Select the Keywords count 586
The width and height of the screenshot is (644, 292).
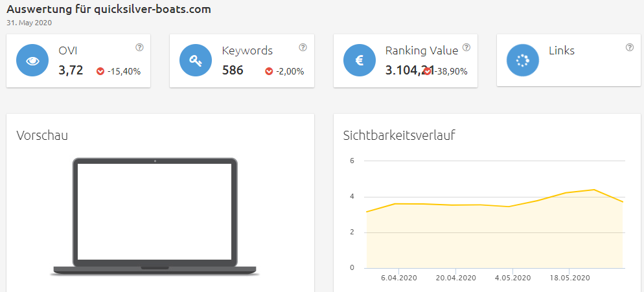click(233, 70)
